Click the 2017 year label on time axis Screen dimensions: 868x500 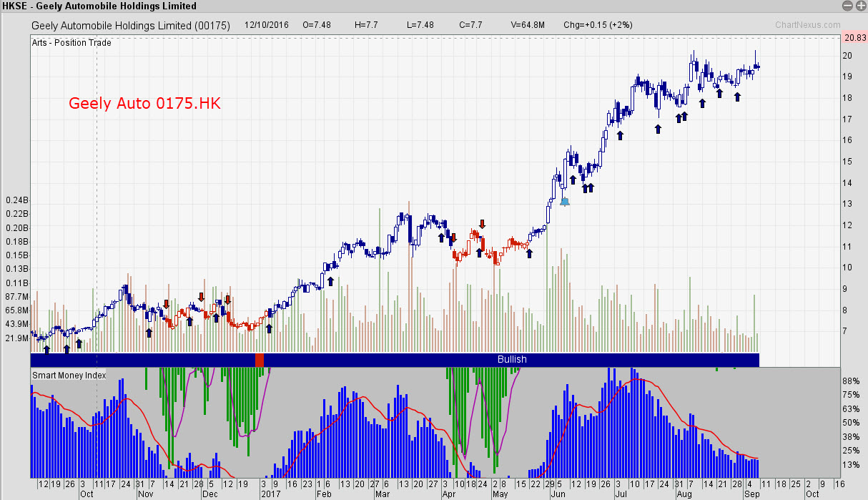pos(270,494)
